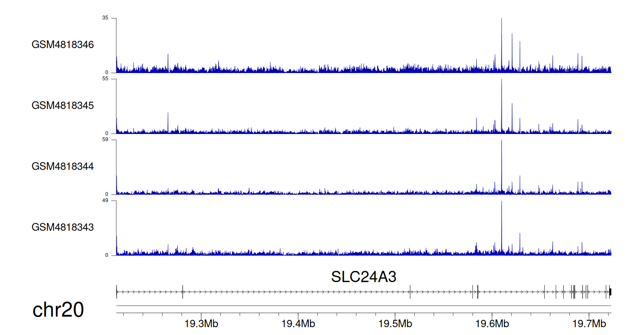Select the 19.5Mb position label
The height and width of the screenshot is (335, 644).
click(395, 323)
